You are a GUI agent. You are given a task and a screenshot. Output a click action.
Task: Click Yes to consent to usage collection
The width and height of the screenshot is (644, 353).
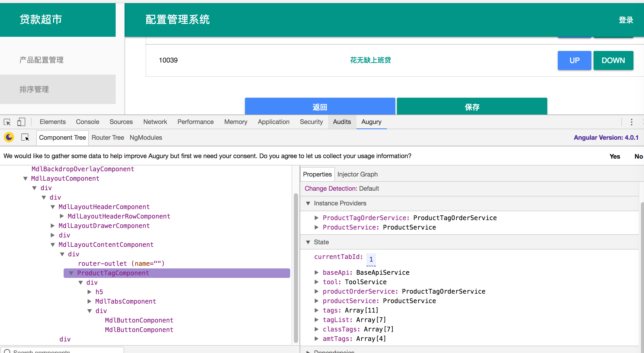click(x=615, y=157)
